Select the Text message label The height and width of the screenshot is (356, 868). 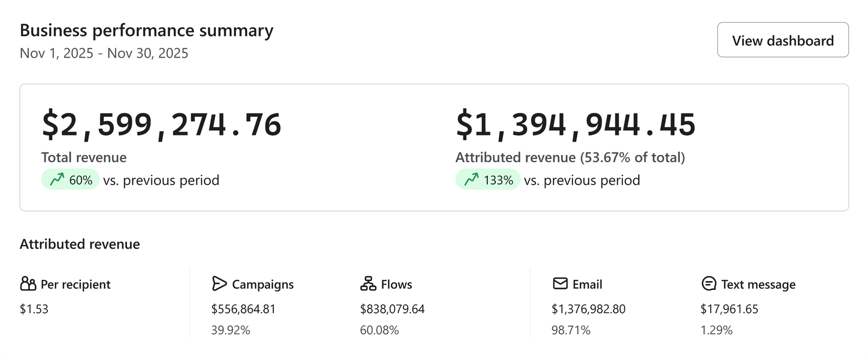pos(758,284)
